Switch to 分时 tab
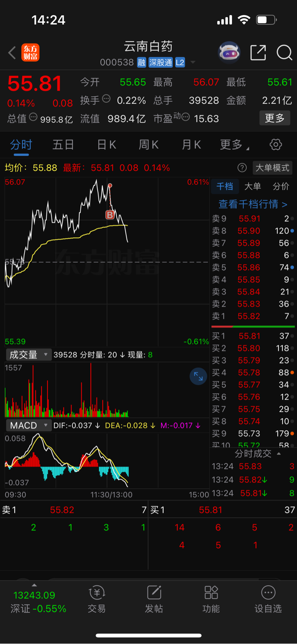The width and height of the screenshot is (297, 644). 21,145
